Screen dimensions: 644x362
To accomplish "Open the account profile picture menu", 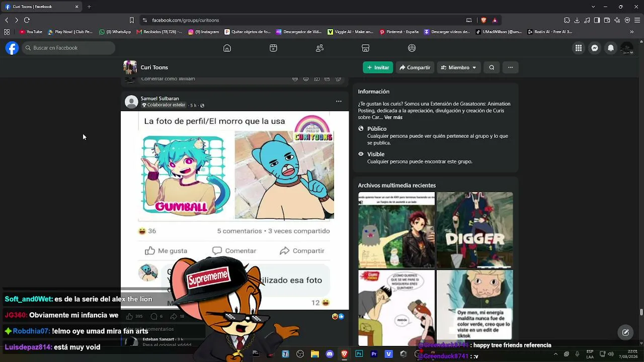I will tap(627, 48).
